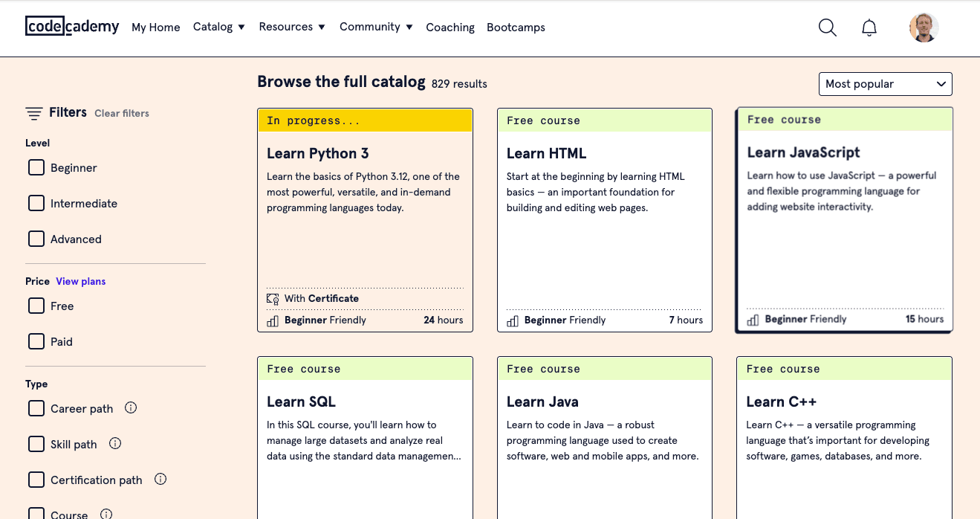Open the Bootcamps page
The width and height of the screenshot is (980, 519).
516,28
